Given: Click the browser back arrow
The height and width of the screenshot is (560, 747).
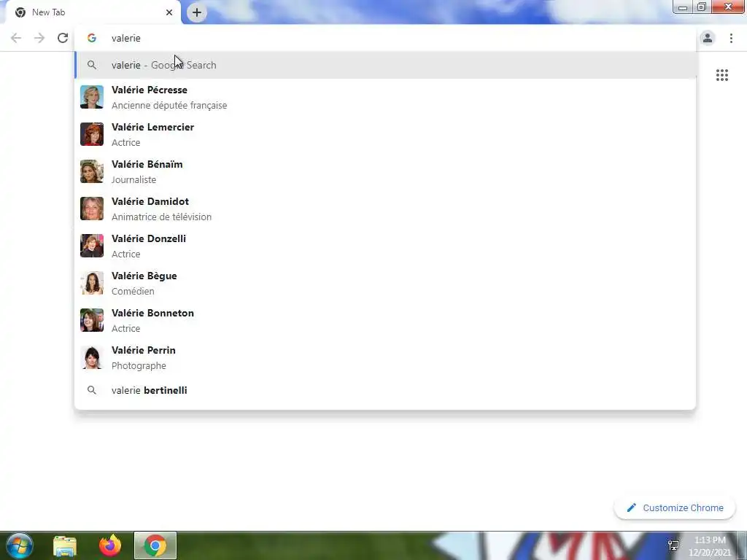Looking at the screenshot, I should (16, 38).
